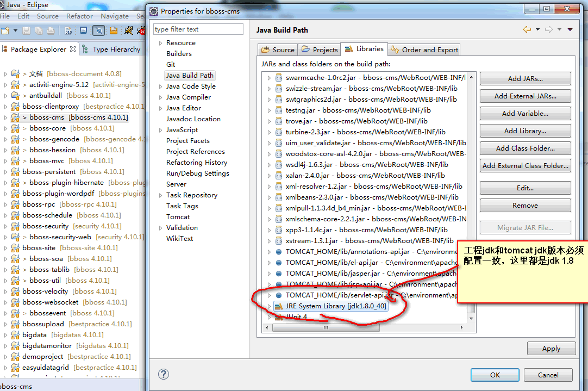Select Project Facets in properties tree
This screenshot has height=391, width=588.
(188, 141)
